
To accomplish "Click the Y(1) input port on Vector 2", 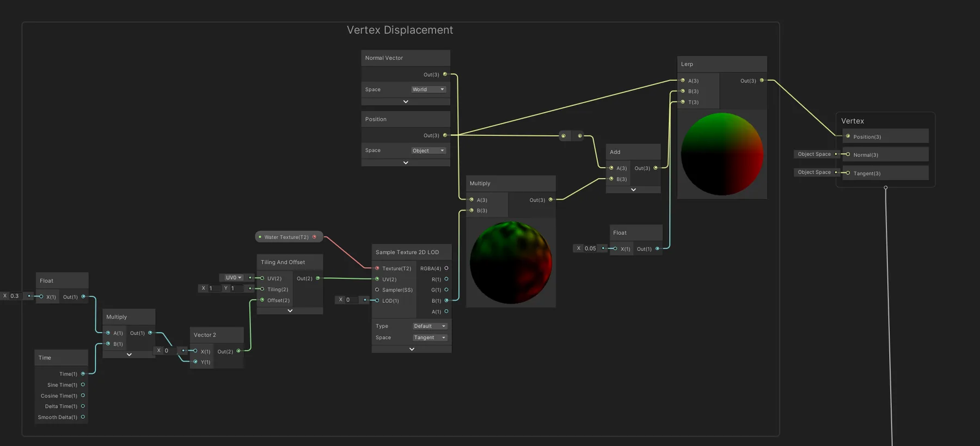I will pos(195,362).
